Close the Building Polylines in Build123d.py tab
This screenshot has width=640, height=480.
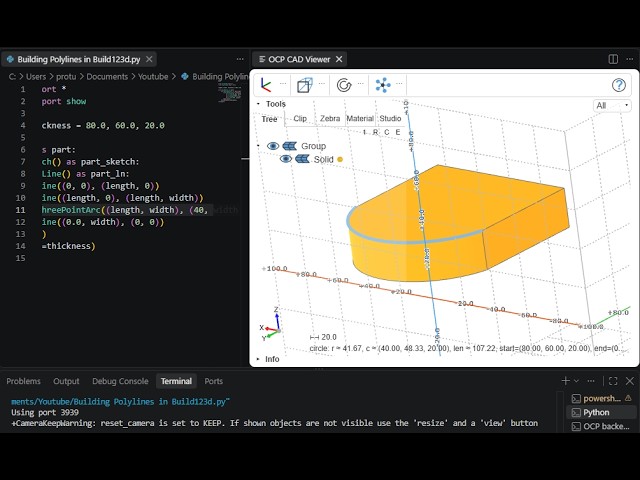coord(149,59)
